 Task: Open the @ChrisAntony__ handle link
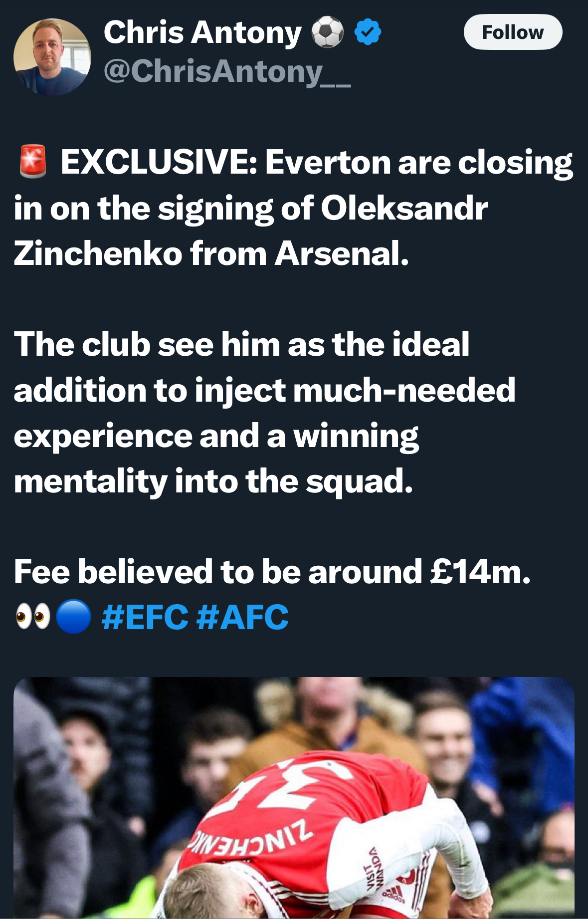coord(227,72)
